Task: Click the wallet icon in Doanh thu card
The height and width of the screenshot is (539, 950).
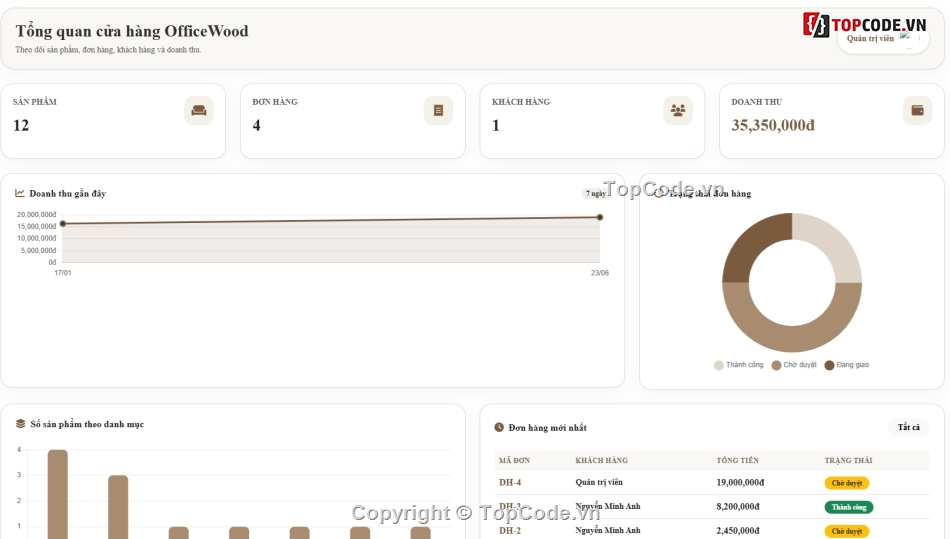Action: 917,110
